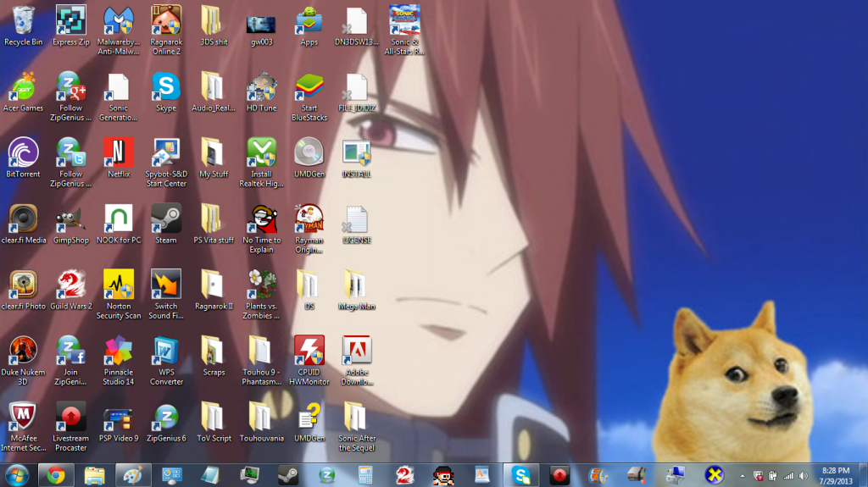Open Acer Games shortcut
This screenshot has width=868, height=487.
[x=23, y=92]
